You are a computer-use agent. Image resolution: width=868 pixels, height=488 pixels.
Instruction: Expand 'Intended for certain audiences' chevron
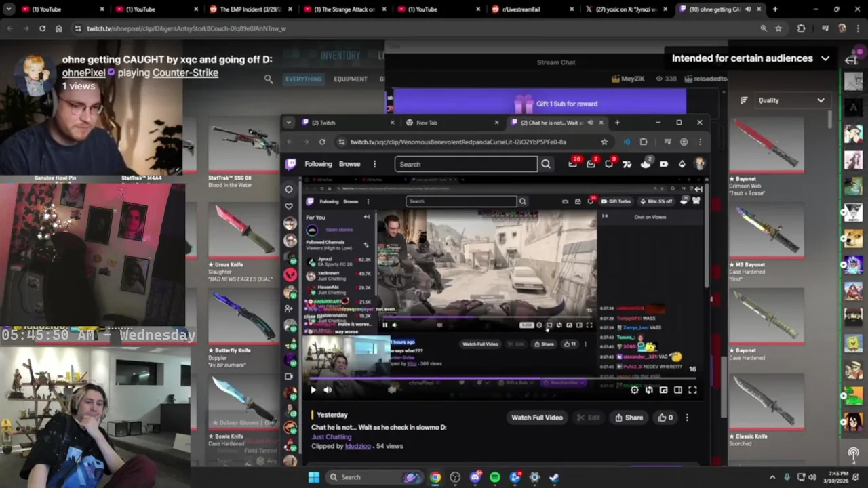pos(825,58)
